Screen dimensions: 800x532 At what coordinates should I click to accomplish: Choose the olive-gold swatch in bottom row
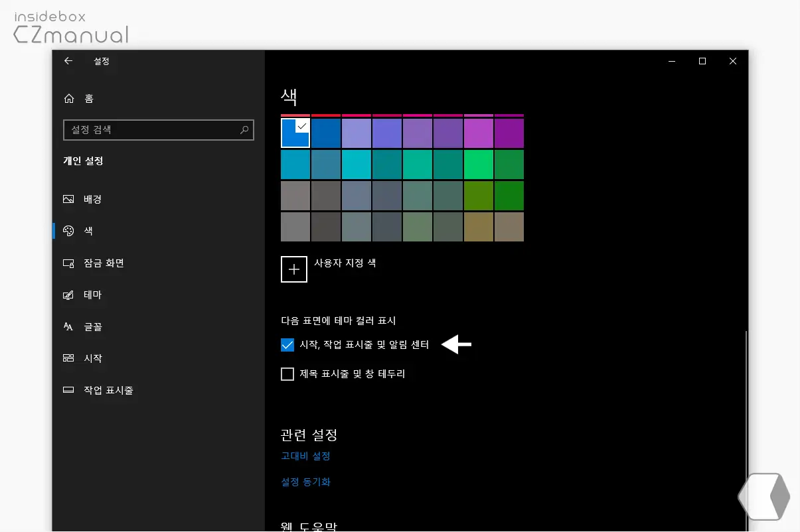click(479, 227)
